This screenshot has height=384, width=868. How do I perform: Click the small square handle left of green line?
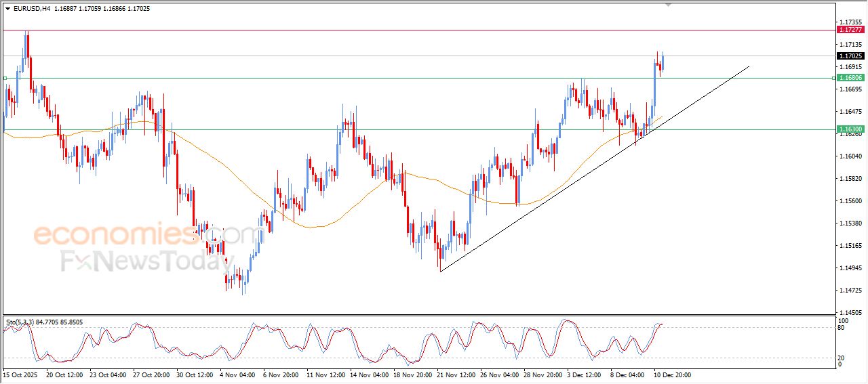5,78
